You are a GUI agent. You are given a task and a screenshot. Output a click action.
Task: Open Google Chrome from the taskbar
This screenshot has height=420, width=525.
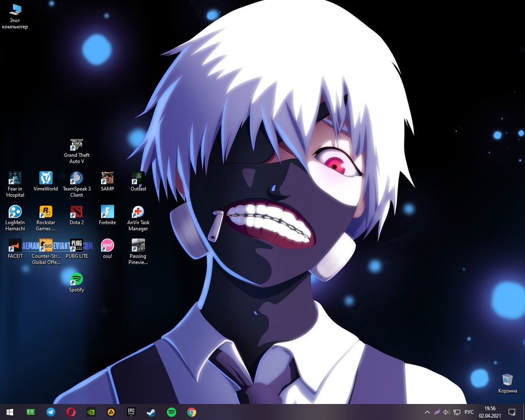click(x=192, y=412)
